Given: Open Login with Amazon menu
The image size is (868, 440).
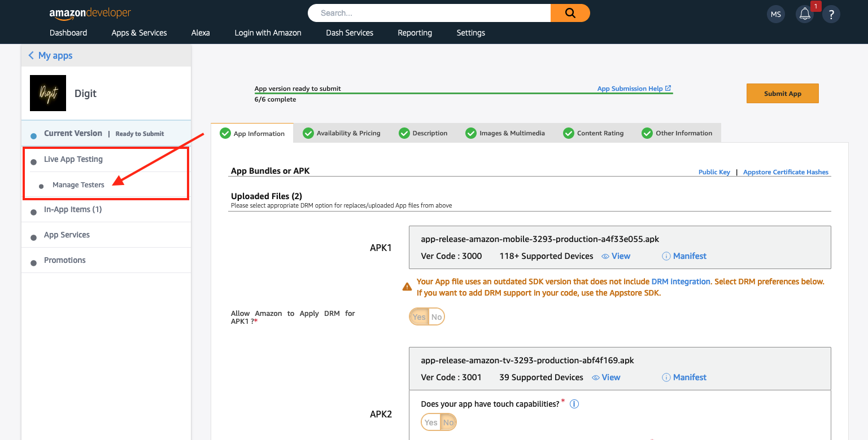Looking at the screenshot, I should [268, 33].
